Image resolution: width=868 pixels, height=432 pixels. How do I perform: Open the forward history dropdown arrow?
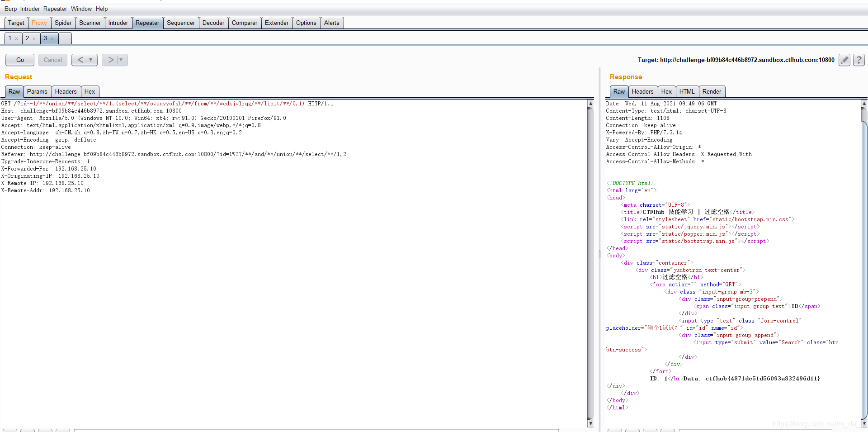pyautogui.click(x=121, y=60)
